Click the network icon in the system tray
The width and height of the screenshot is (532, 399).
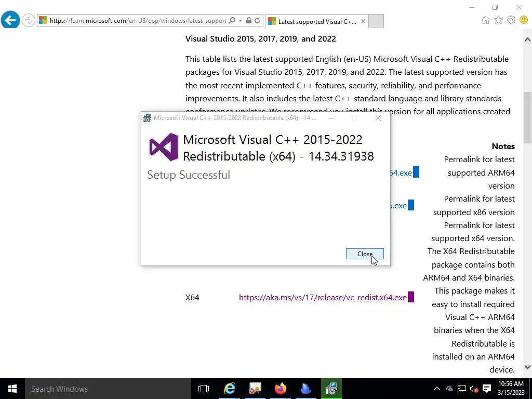pyautogui.click(x=462, y=389)
